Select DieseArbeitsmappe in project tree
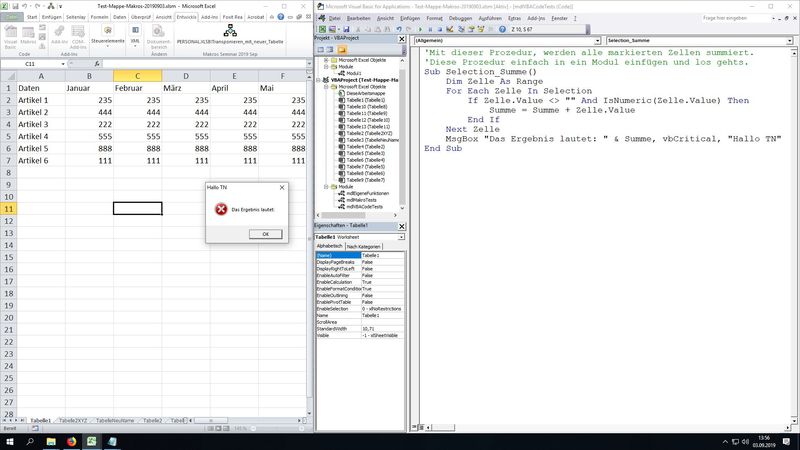The height and width of the screenshot is (450, 800). tap(366, 93)
